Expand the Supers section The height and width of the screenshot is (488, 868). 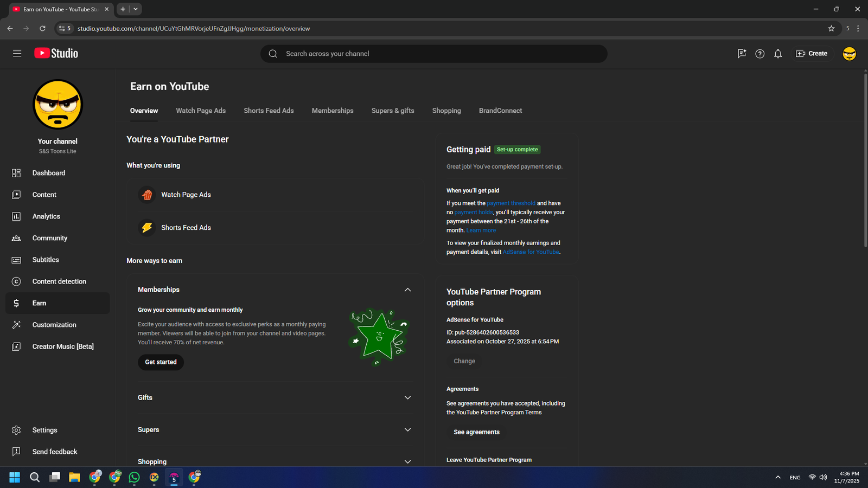click(407, 429)
